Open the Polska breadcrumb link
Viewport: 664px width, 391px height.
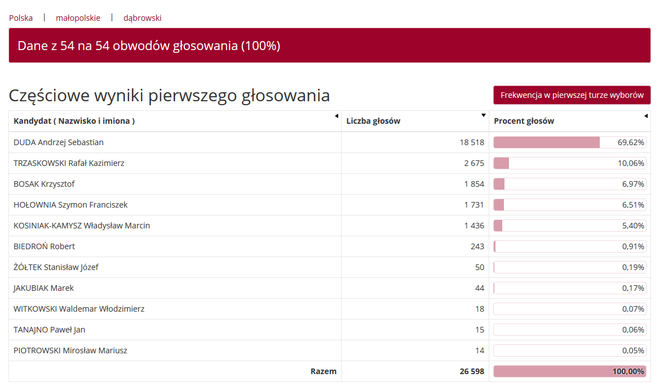(21, 18)
